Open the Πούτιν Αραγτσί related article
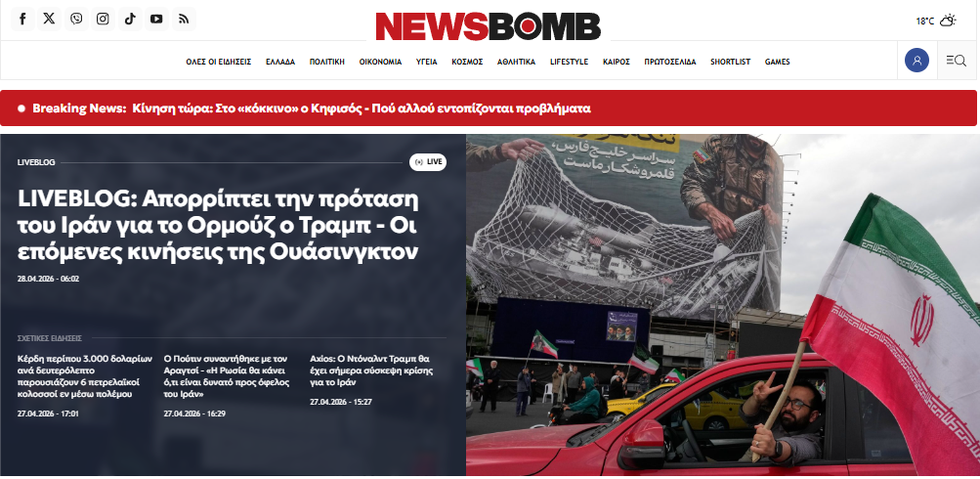This screenshot has width=980, height=479. click(x=225, y=376)
